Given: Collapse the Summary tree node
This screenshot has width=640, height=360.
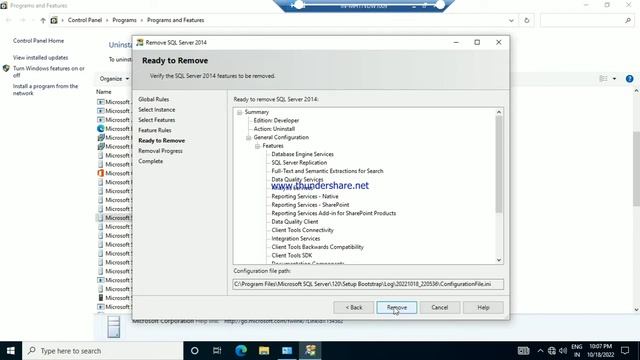Looking at the screenshot, I should pyautogui.click(x=240, y=112).
